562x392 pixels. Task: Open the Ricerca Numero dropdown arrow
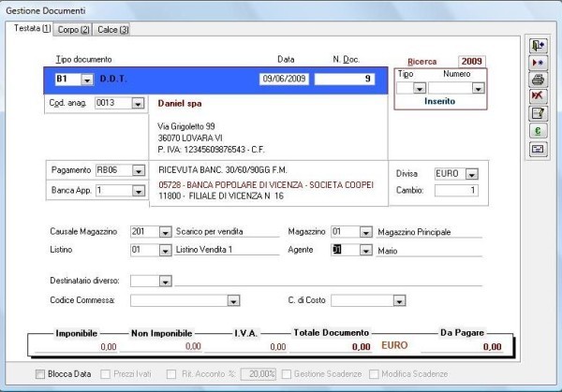click(478, 88)
